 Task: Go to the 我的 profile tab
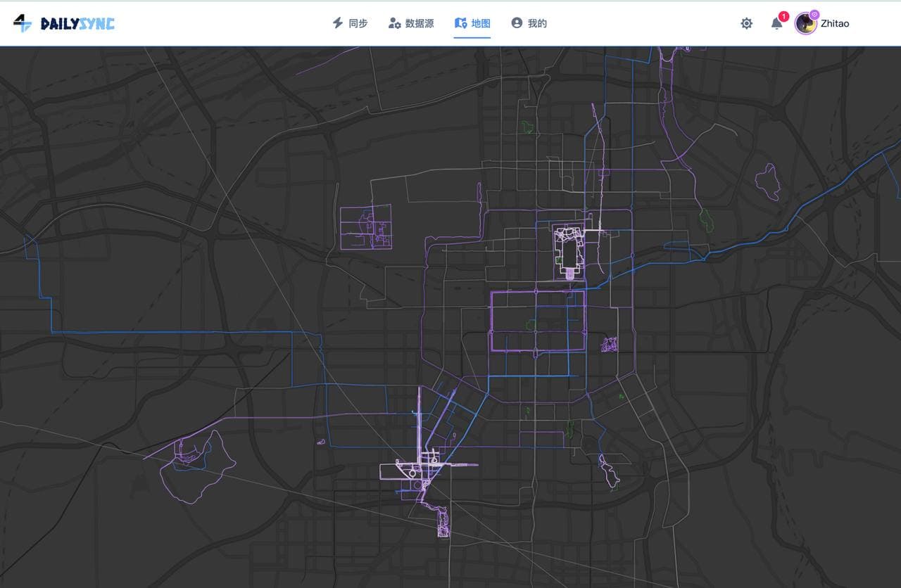tap(529, 23)
